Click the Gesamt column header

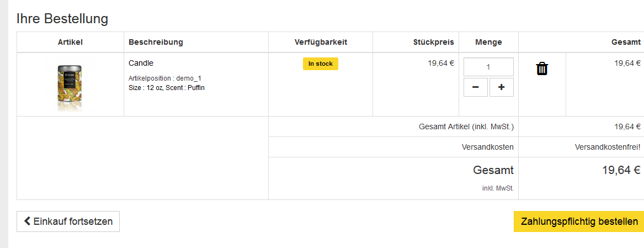(626, 42)
